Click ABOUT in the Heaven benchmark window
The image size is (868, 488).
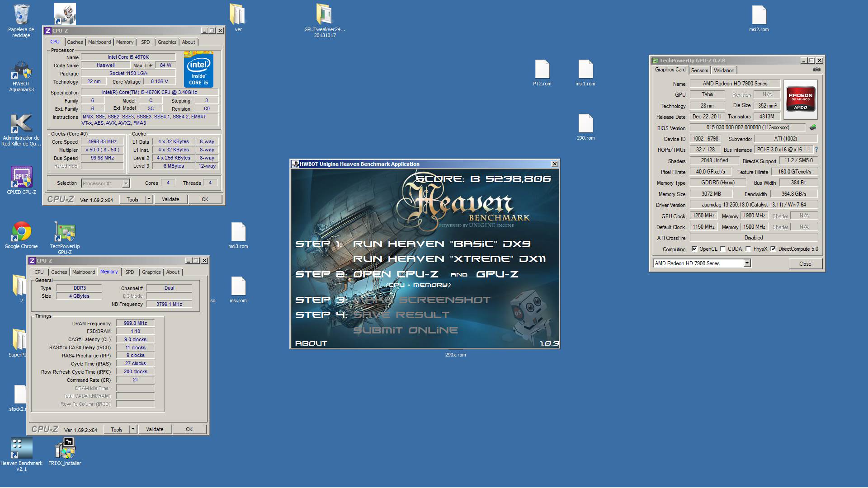pos(311,343)
